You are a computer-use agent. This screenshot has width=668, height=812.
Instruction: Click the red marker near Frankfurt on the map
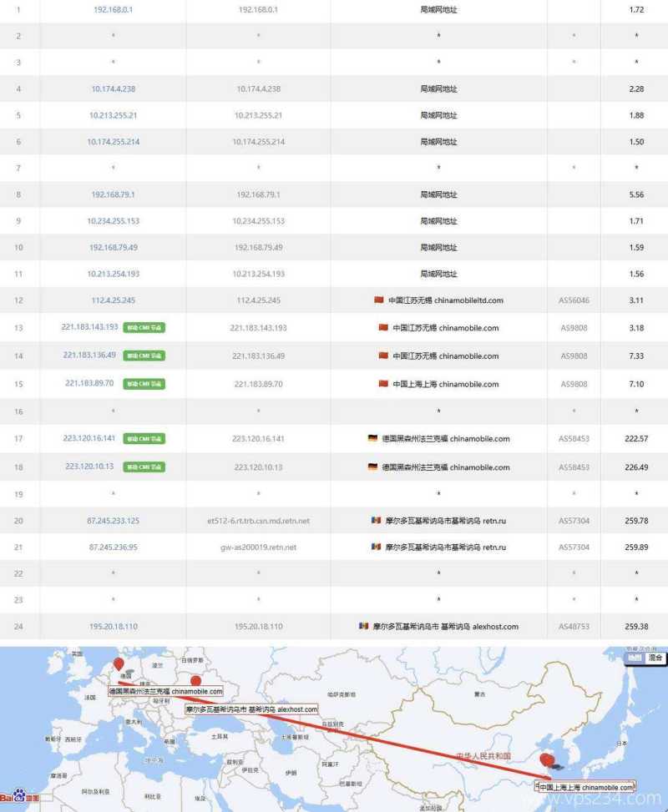coord(118,663)
